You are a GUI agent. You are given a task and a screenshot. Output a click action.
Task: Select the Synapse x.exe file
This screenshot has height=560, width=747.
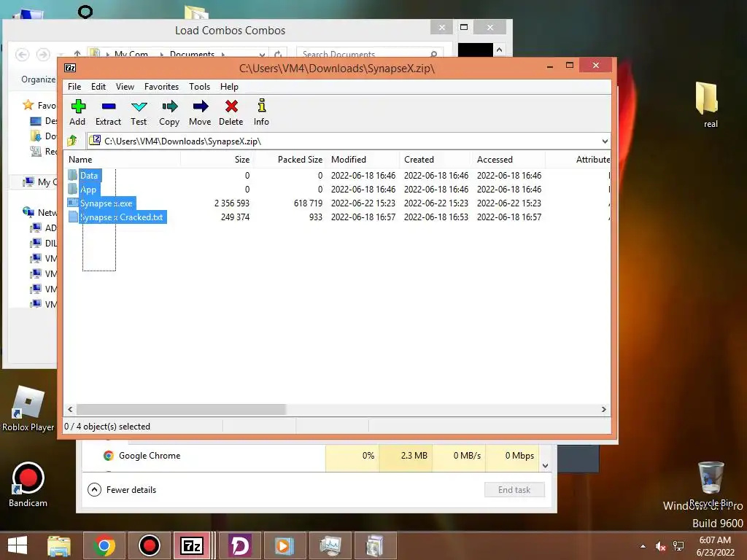pyautogui.click(x=107, y=203)
